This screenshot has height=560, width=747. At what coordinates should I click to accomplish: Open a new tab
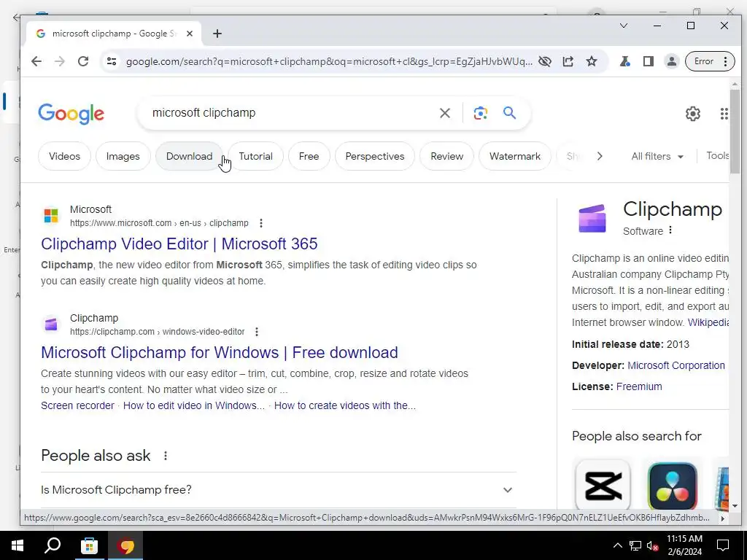point(217,34)
